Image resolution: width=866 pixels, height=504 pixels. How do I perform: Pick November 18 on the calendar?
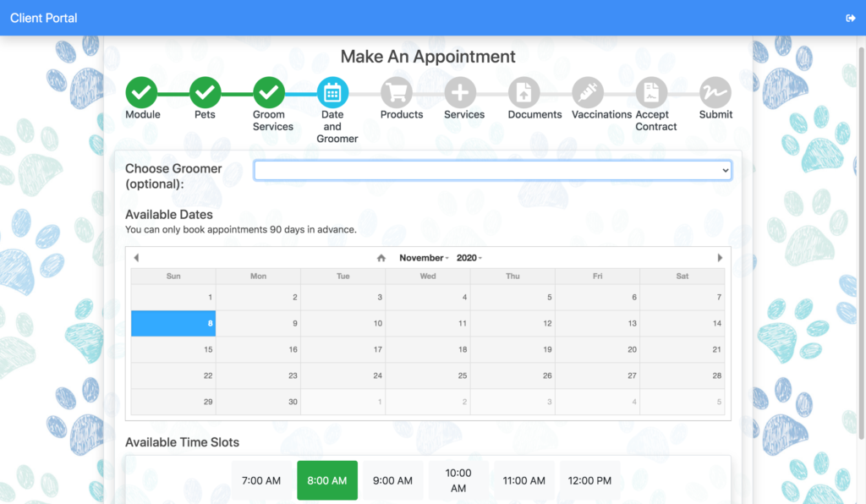[428, 349]
